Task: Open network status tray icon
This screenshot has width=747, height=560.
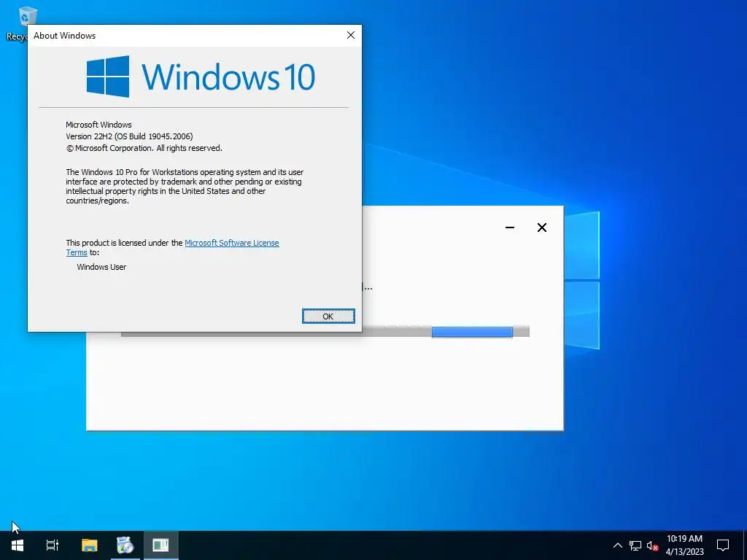Action: (635, 545)
